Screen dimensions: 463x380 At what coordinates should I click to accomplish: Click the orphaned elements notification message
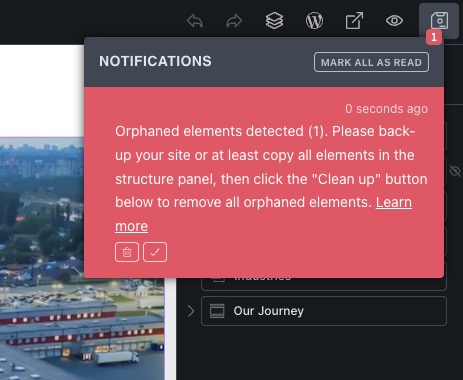(271, 167)
